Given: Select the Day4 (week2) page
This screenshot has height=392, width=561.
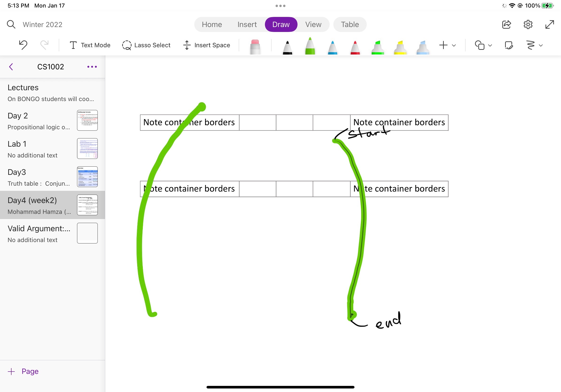Looking at the screenshot, I should [x=53, y=205].
